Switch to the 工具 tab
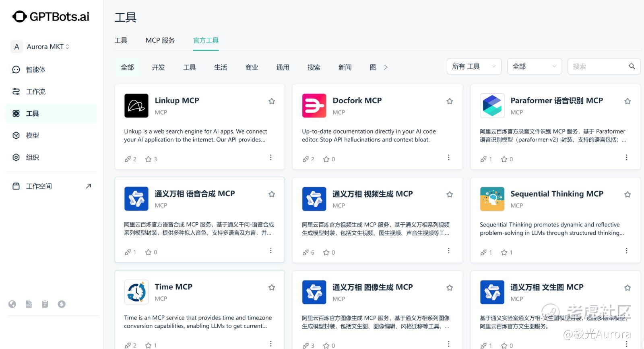This screenshot has height=349, width=644. pyautogui.click(x=121, y=40)
